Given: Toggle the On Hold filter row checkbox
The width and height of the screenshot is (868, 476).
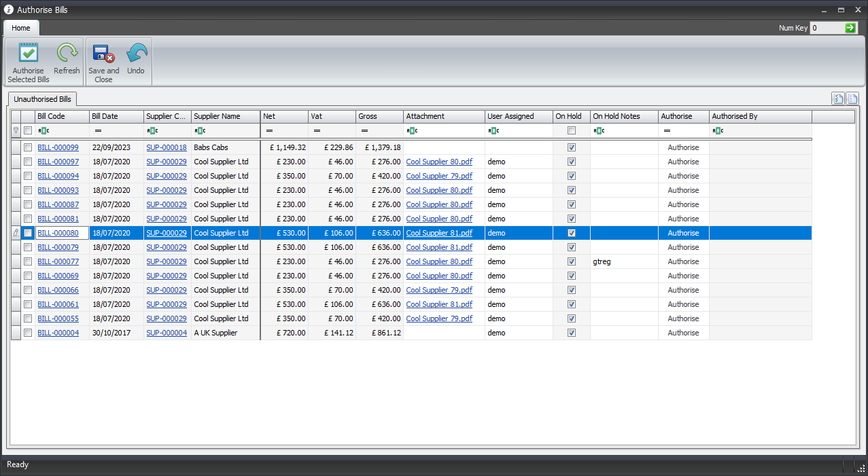Looking at the screenshot, I should (571, 130).
